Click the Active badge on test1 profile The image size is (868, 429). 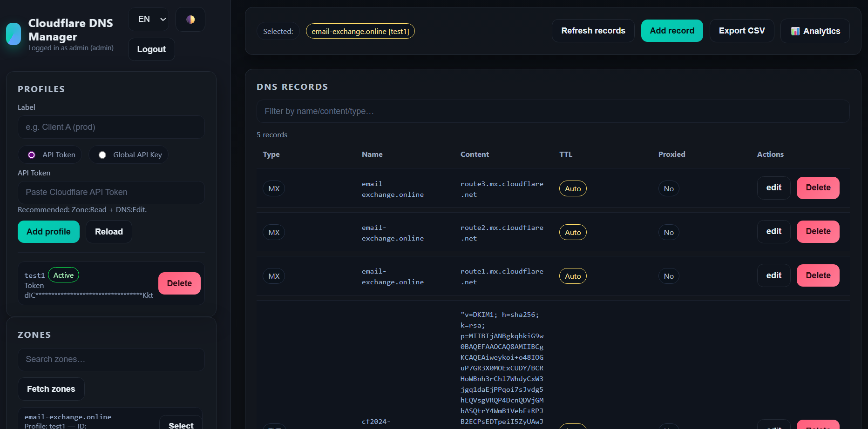63,275
